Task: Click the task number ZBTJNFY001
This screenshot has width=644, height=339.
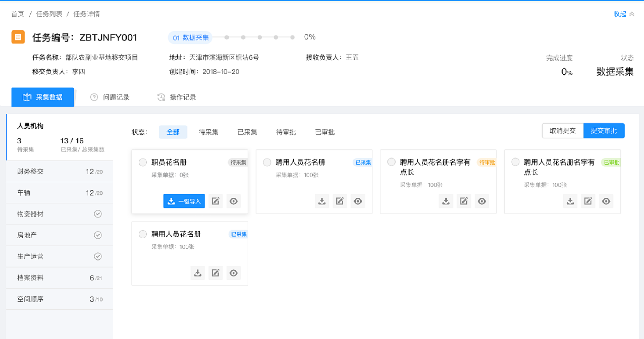Action: pyautogui.click(x=108, y=37)
